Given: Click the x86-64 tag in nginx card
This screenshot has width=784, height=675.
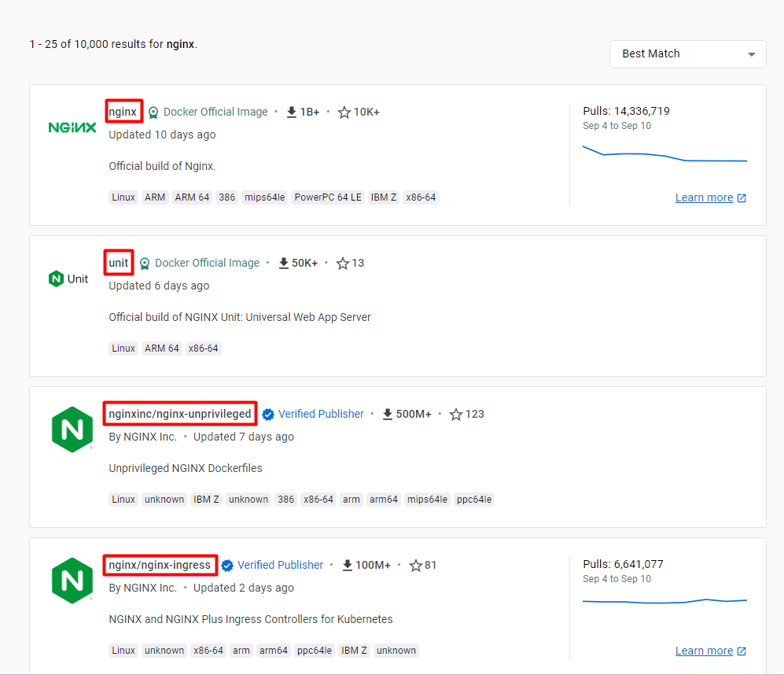Looking at the screenshot, I should pyautogui.click(x=421, y=197).
